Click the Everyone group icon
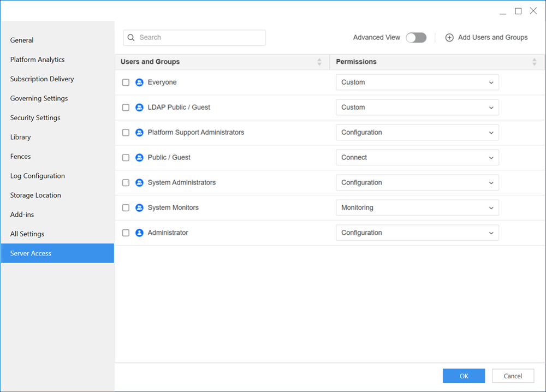The image size is (546, 392). (x=139, y=82)
